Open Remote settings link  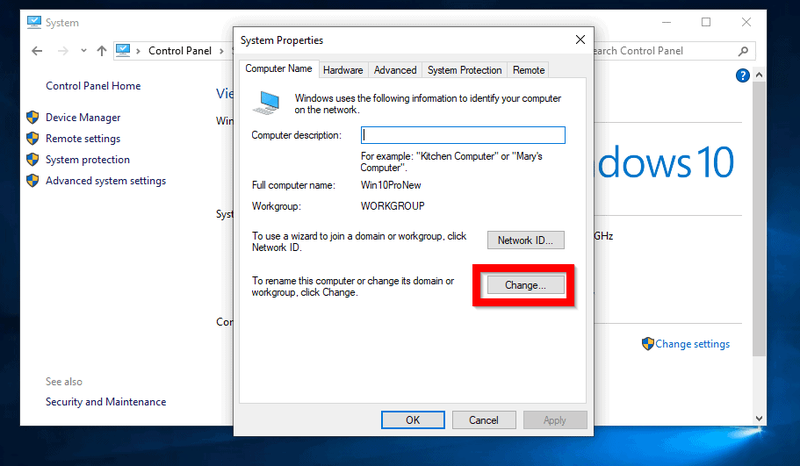click(83, 138)
